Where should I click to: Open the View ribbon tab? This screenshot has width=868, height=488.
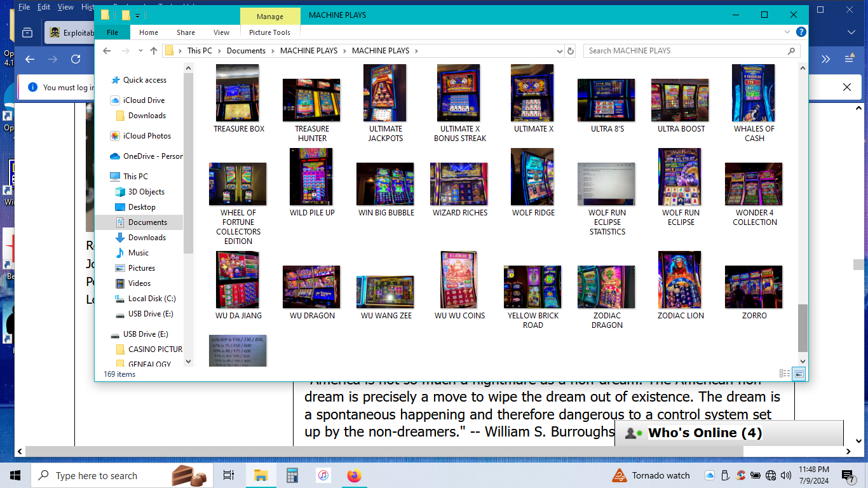[x=221, y=32]
